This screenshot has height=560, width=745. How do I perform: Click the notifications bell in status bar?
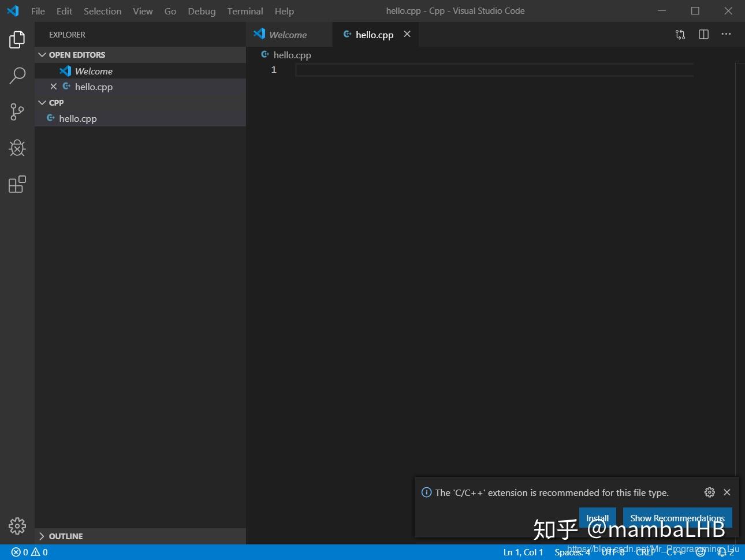(723, 552)
